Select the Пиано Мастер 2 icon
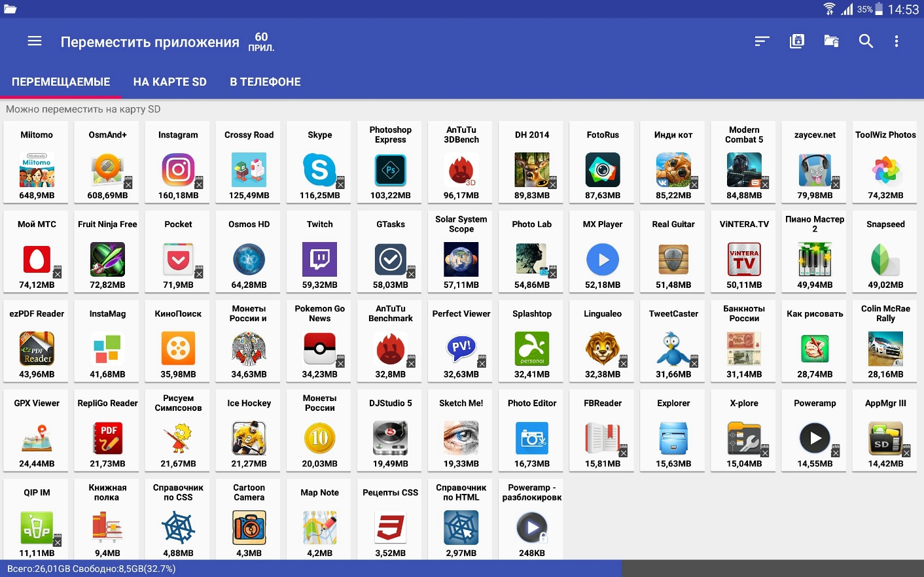 (815, 260)
